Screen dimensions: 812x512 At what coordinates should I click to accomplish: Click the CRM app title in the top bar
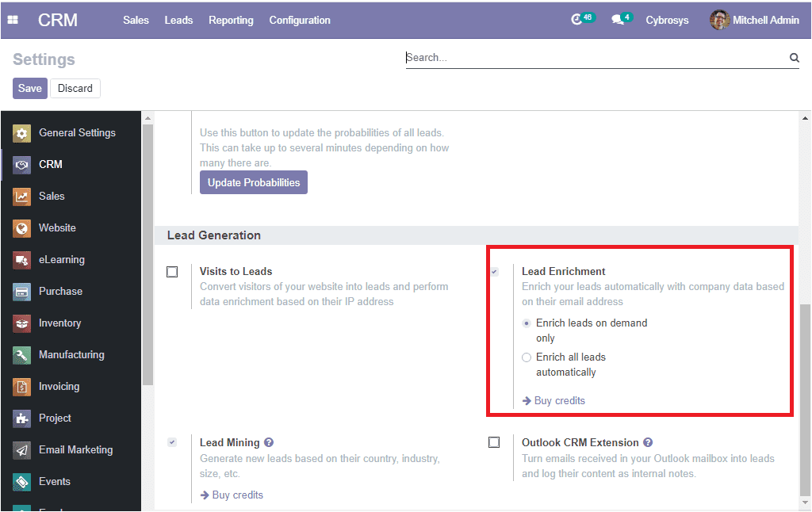57,20
